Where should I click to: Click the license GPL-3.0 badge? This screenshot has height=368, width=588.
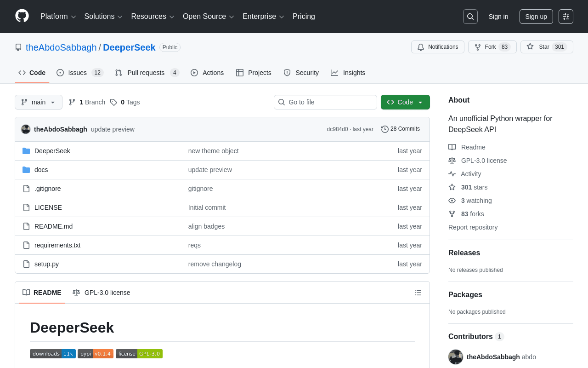139,354
